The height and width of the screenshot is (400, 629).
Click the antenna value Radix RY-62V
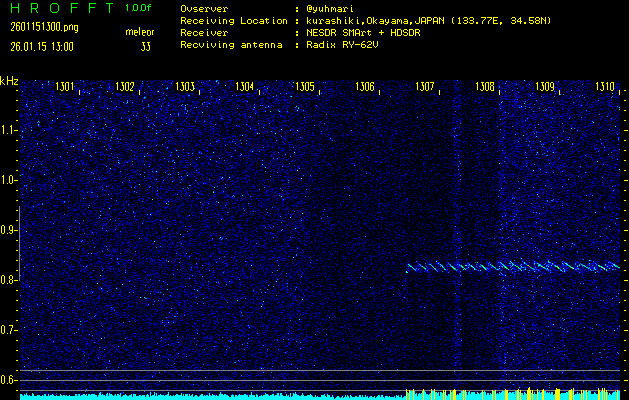click(342, 45)
